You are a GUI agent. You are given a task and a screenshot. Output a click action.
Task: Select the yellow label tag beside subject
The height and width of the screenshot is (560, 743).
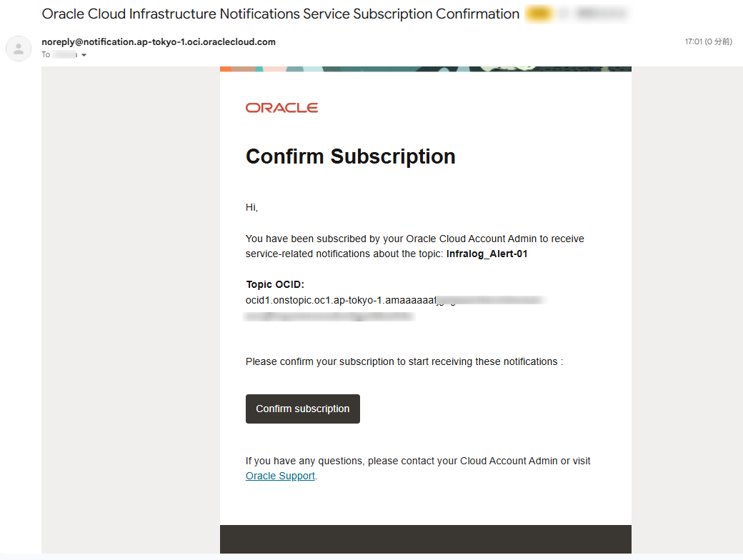click(x=539, y=14)
